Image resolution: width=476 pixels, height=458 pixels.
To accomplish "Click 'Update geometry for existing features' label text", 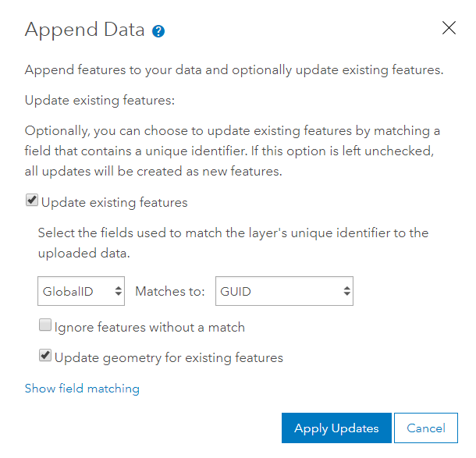I will pyautogui.click(x=169, y=357).
